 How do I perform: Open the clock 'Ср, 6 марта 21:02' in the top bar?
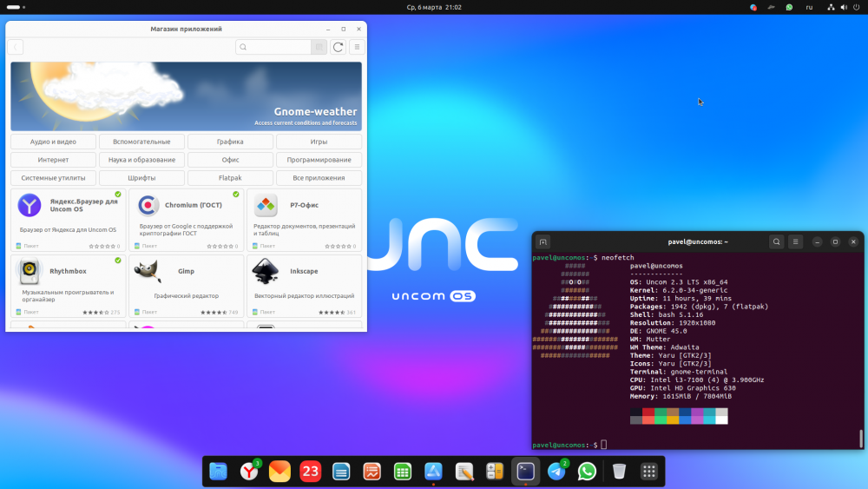[434, 7]
